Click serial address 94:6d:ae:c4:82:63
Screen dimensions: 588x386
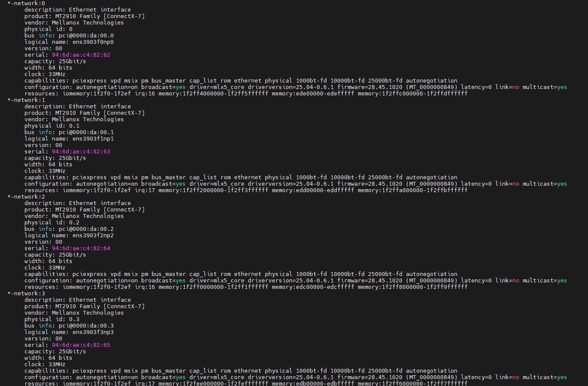(81, 152)
